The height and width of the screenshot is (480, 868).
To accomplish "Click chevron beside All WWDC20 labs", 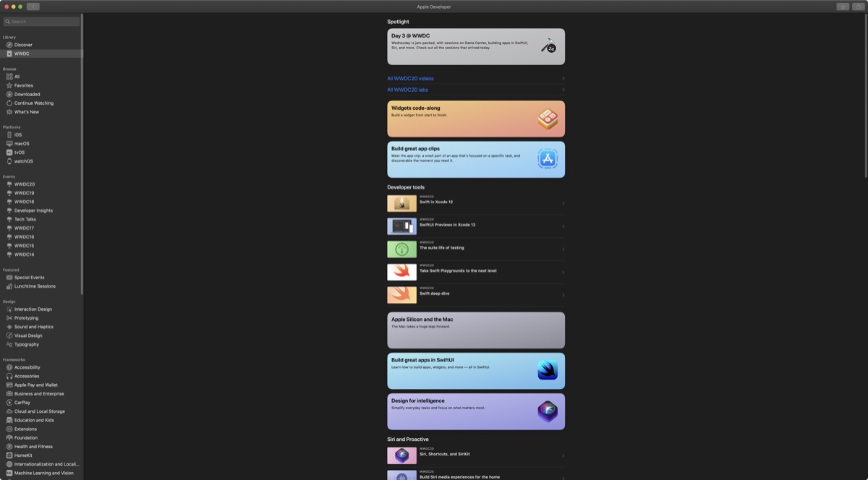I will (563, 90).
